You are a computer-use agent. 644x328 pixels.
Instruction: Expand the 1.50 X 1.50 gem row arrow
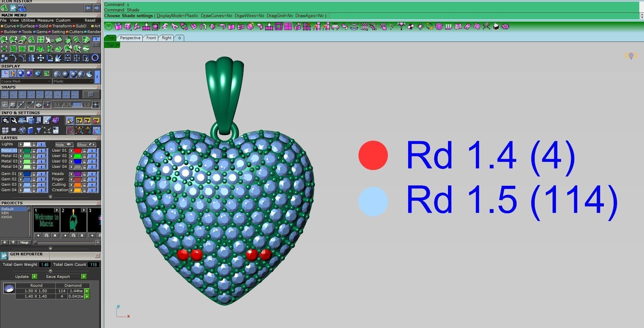(87, 291)
